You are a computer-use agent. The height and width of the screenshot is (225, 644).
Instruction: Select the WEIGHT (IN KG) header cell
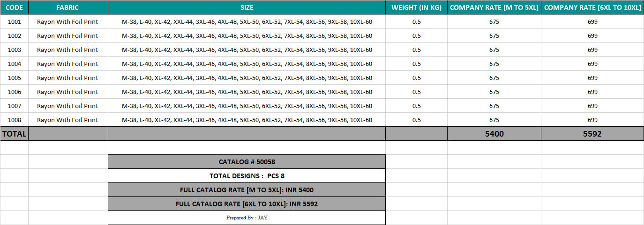(x=416, y=7)
